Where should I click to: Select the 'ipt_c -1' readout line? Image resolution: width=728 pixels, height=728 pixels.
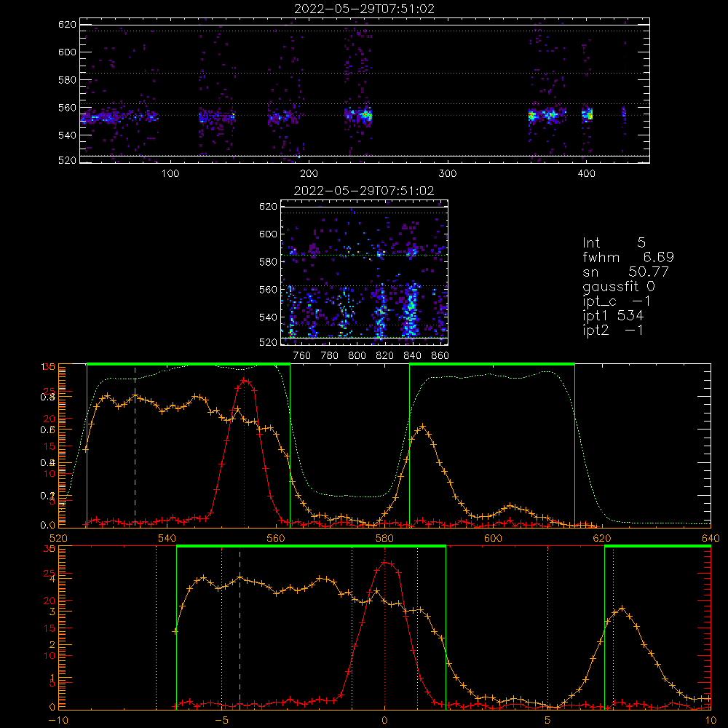click(617, 301)
